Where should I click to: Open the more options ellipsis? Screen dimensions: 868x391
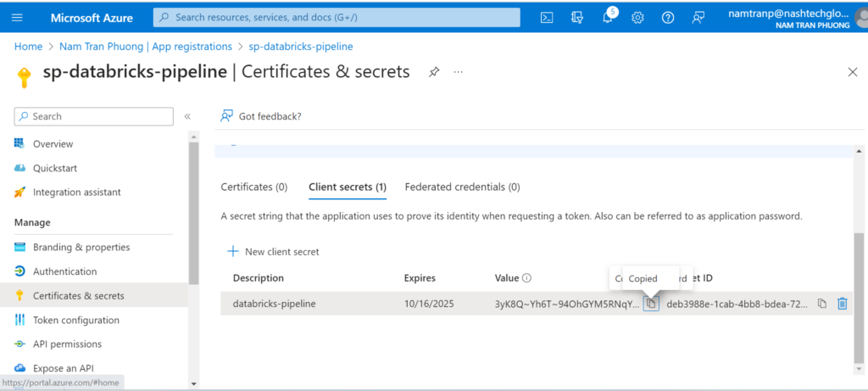(459, 72)
